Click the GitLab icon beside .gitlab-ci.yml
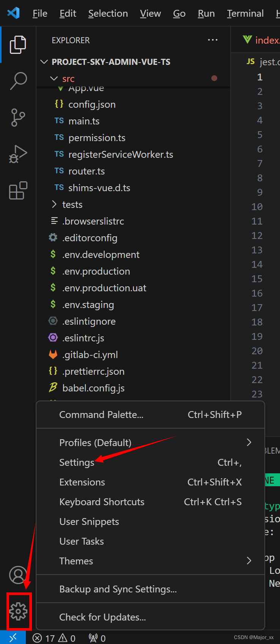This screenshot has width=280, height=644. [x=53, y=355]
